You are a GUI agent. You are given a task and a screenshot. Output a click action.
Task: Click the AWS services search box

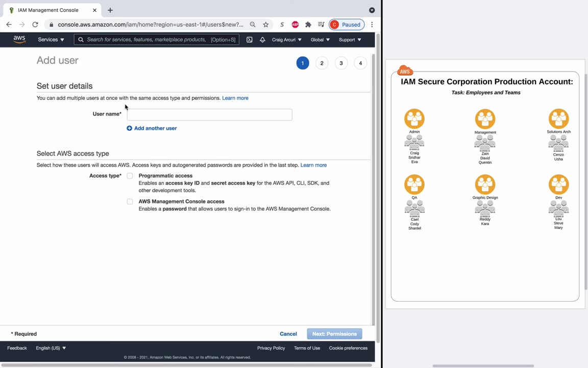(156, 39)
